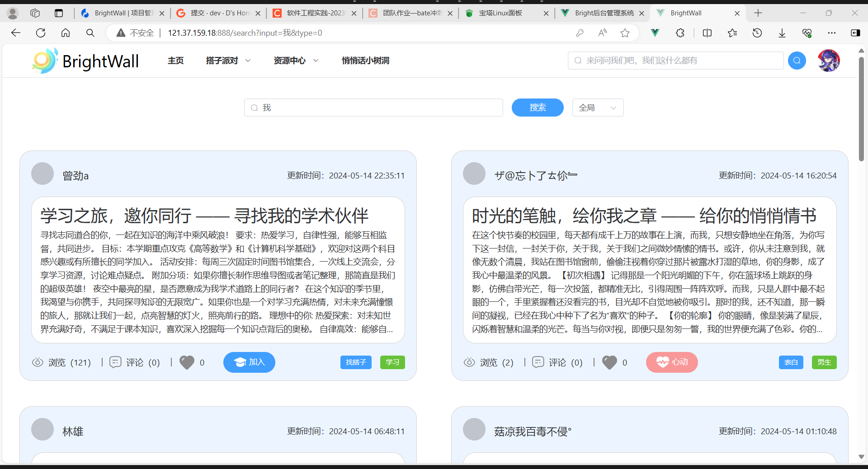Click the 表白 tag
This screenshot has width=868, height=469.
[x=791, y=362]
